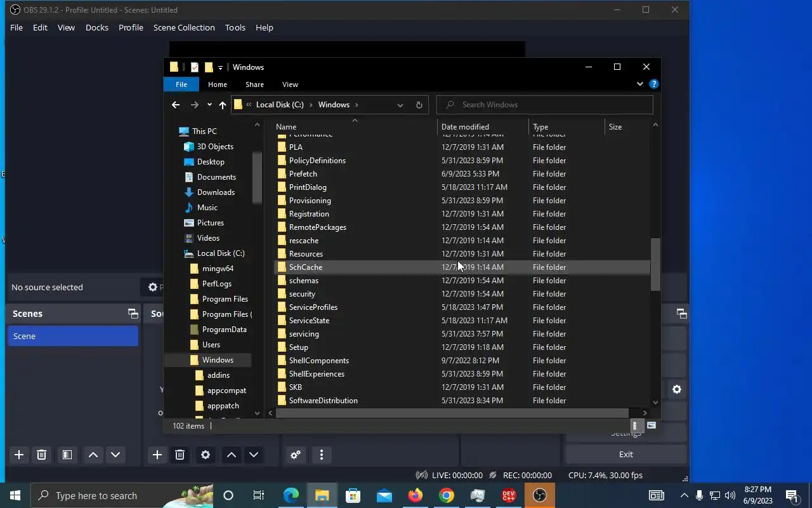Open Customize Quick Access Toolbar dropdown

point(220,67)
